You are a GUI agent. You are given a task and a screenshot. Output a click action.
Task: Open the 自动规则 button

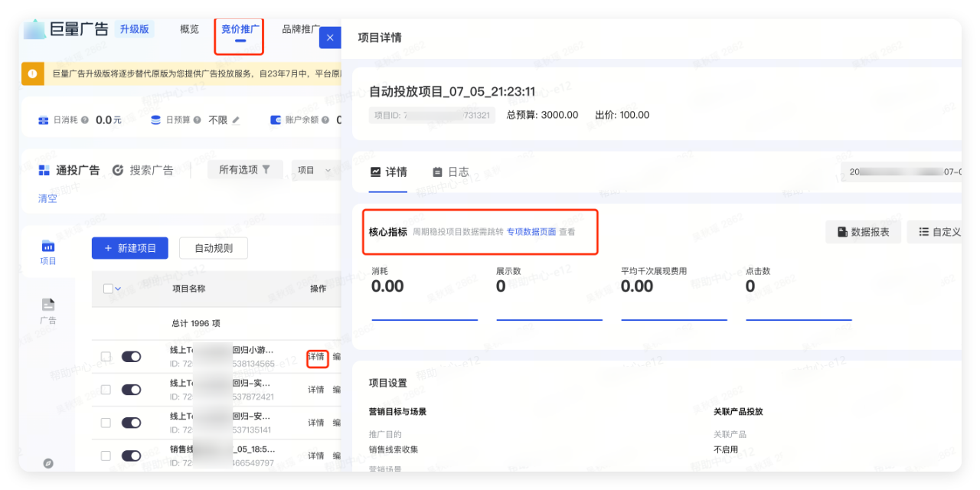point(214,248)
